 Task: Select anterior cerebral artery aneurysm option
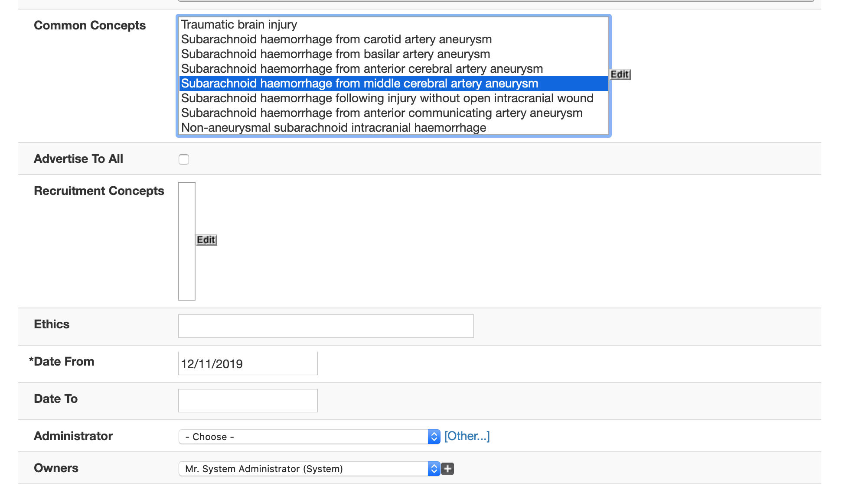pyautogui.click(x=362, y=69)
